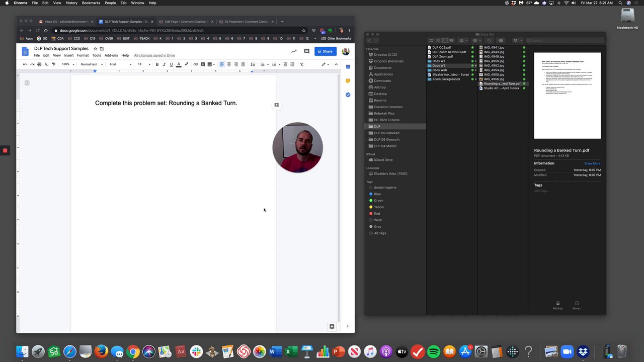Click Show More in Finder preview

click(x=592, y=163)
